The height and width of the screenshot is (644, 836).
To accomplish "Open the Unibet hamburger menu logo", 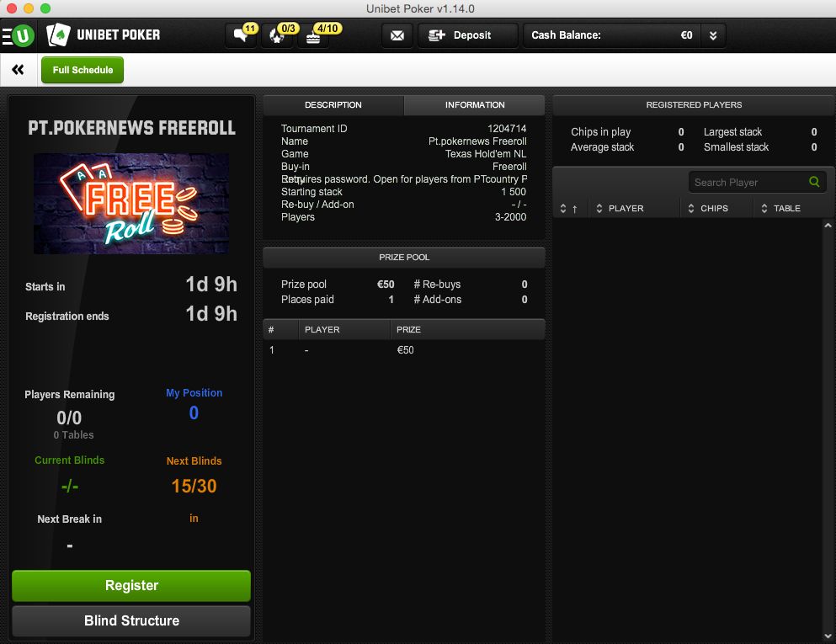I will tap(19, 35).
